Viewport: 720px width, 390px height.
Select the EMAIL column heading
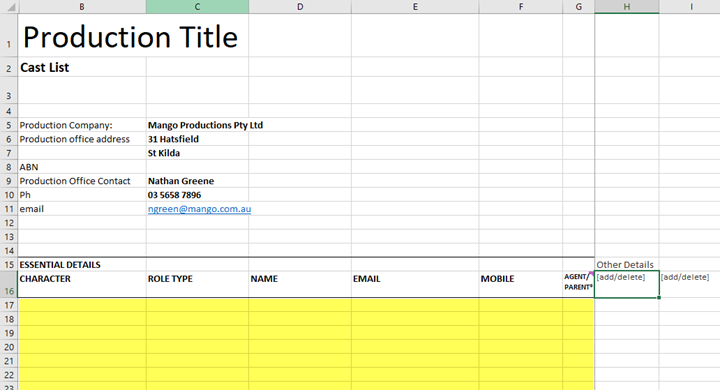click(x=415, y=284)
